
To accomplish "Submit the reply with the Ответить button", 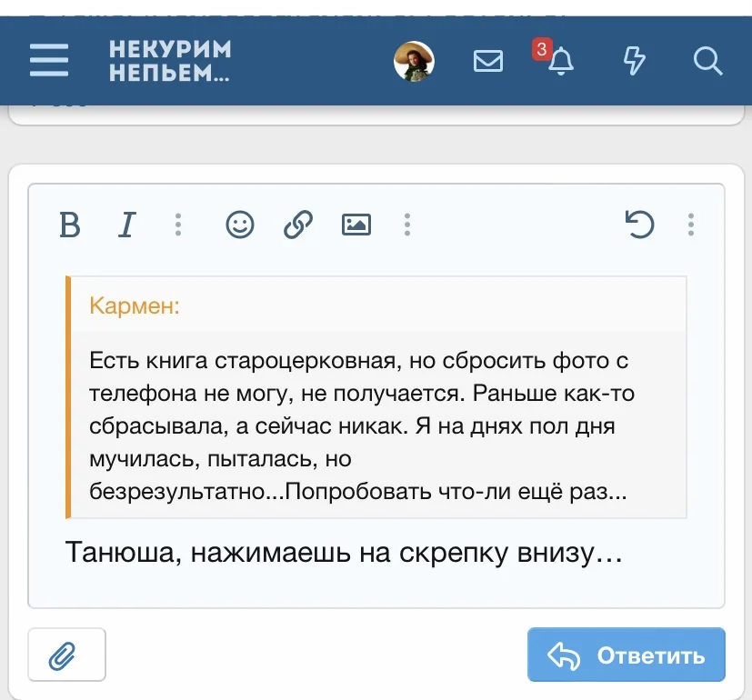I will point(626,654).
